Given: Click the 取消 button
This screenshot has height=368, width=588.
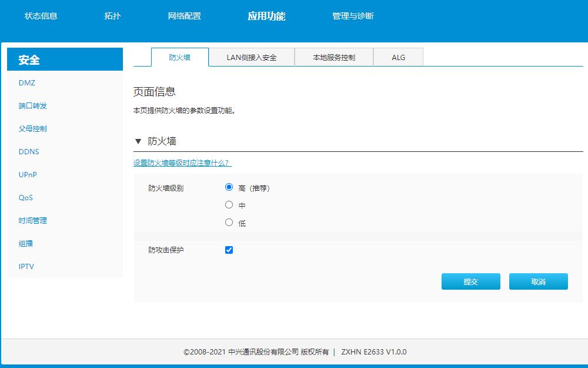Looking at the screenshot, I should 538,281.
